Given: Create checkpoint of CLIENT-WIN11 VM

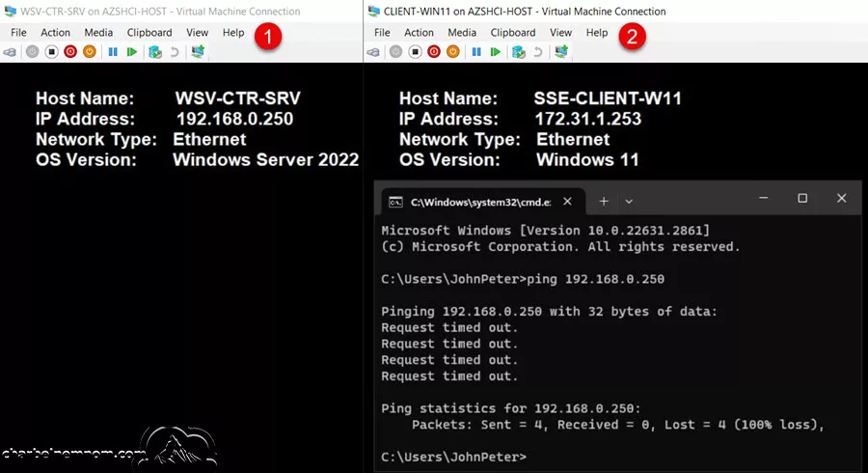Looking at the screenshot, I should coord(519,52).
